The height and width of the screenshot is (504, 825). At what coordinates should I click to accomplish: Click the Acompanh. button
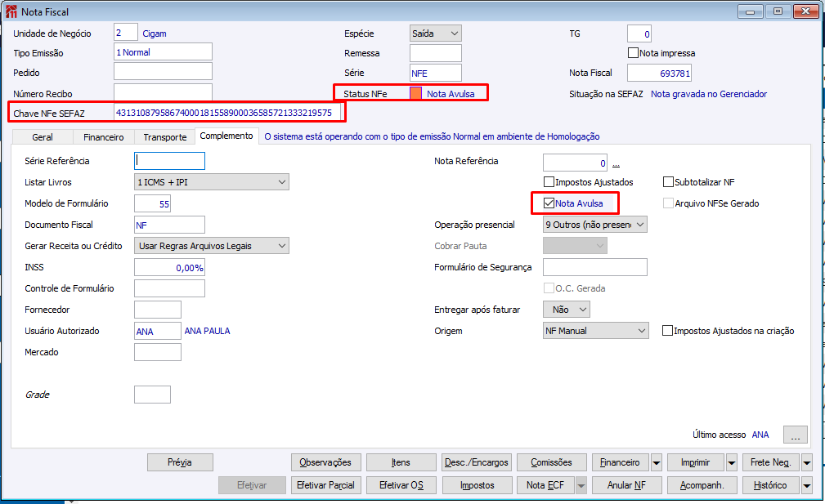[702, 485]
